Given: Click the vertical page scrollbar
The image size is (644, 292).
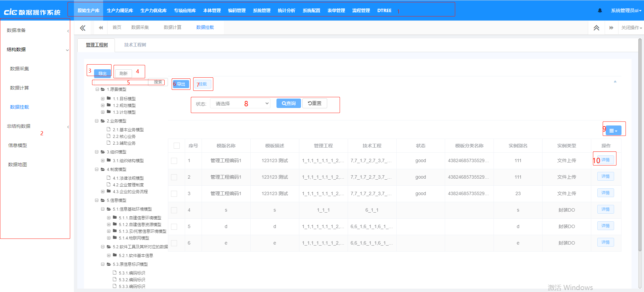Looking at the screenshot, I should 640,145.
